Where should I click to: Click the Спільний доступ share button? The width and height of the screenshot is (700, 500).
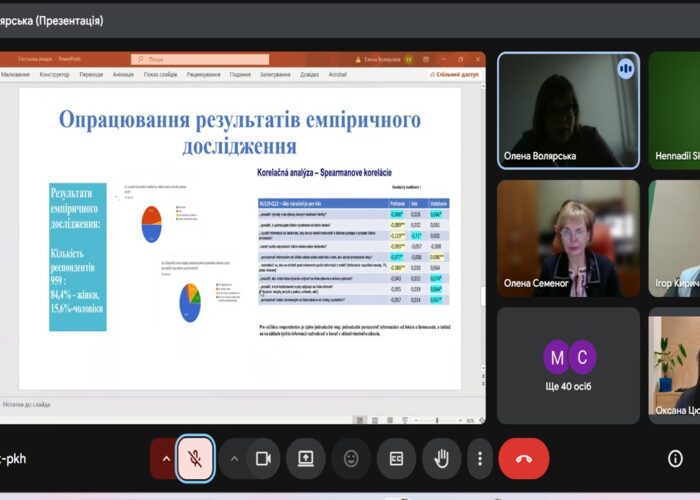point(456,74)
